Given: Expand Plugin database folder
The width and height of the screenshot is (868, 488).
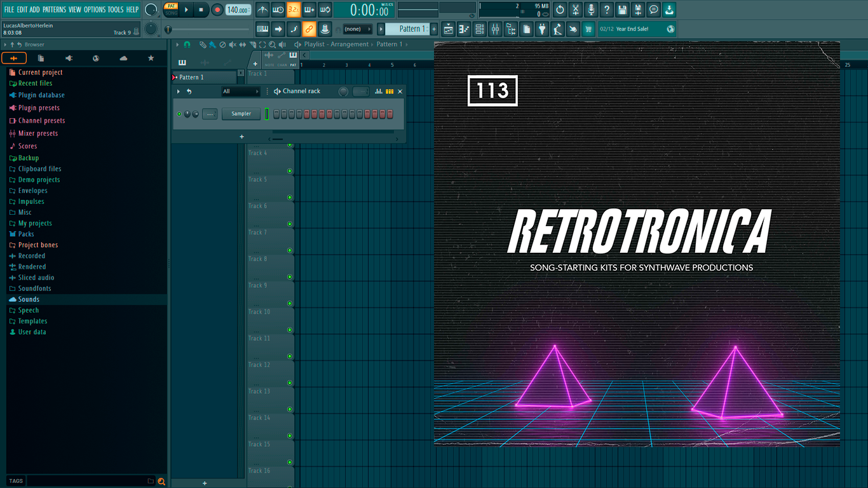Looking at the screenshot, I should pos(41,95).
